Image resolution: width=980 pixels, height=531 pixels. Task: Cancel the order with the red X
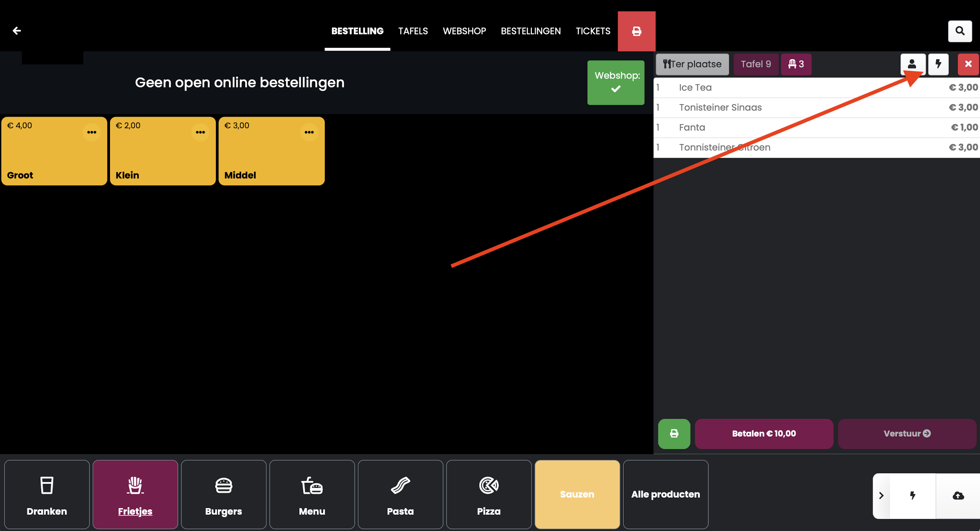tap(968, 64)
